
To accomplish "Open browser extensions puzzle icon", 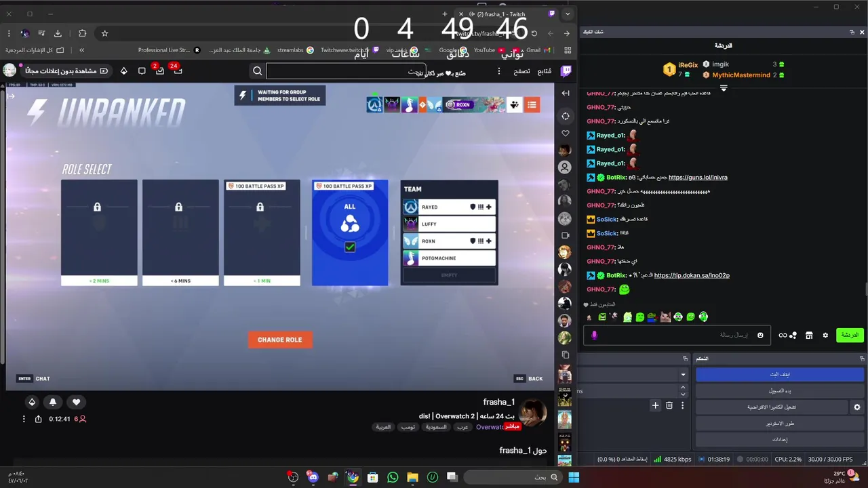I will (82, 33).
